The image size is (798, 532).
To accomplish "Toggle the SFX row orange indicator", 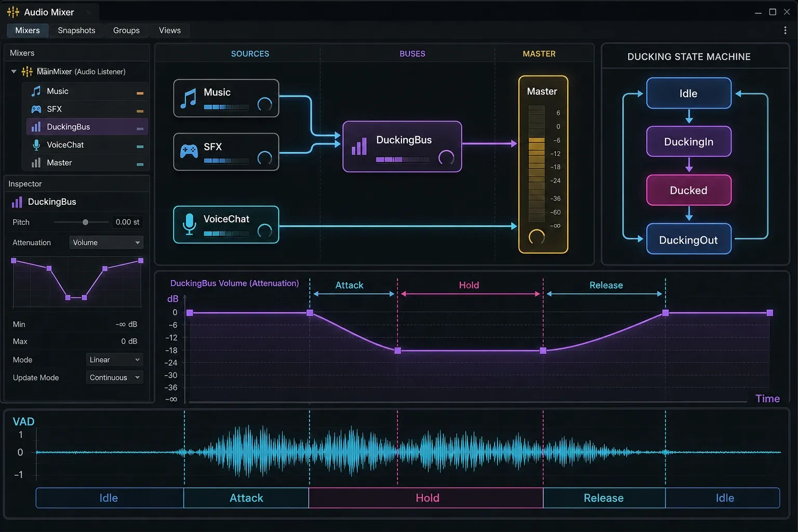I will (140, 111).
